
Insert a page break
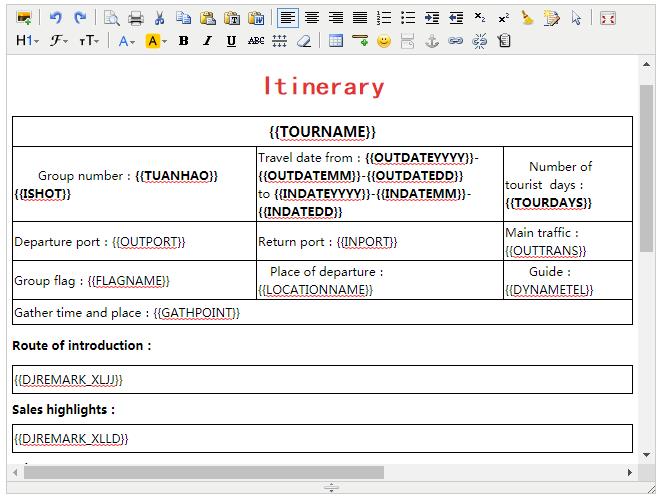(x=407, y=41)
